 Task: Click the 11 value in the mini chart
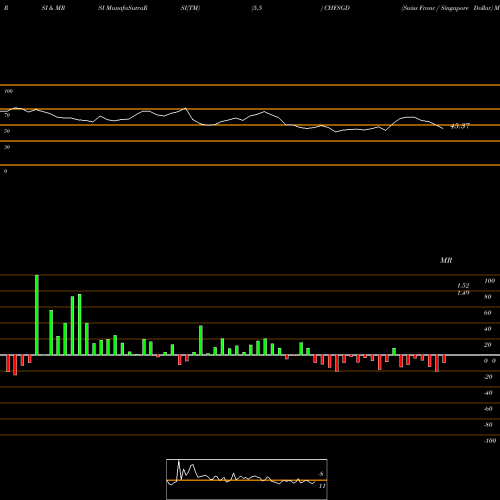322,486
